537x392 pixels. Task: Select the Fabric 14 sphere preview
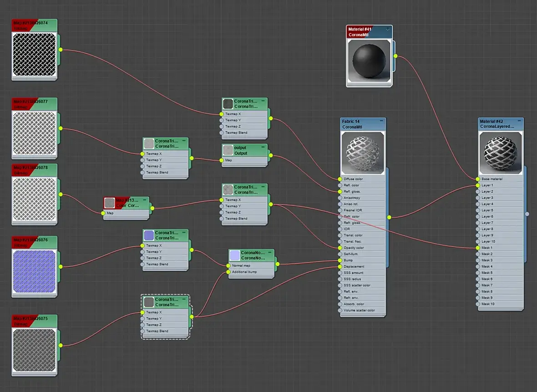pos(363,153)
